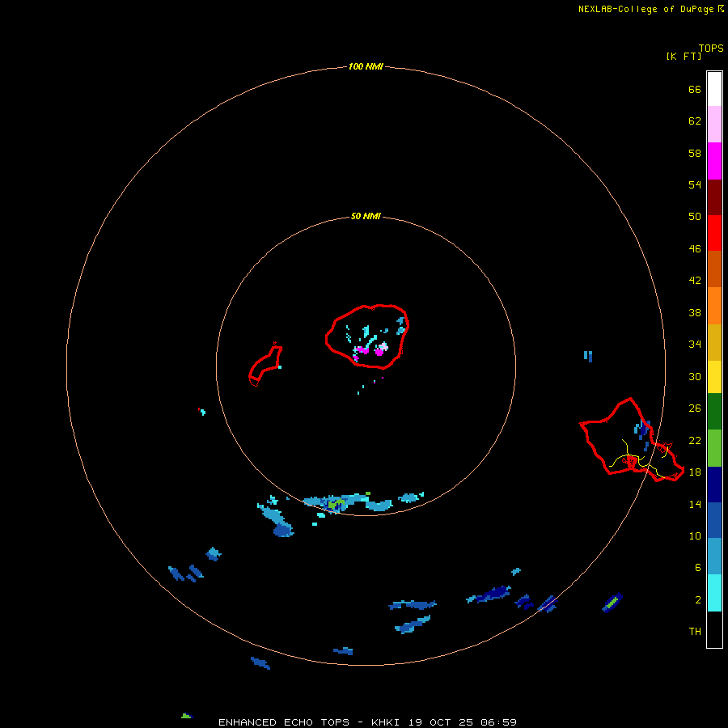This screenshot has width=728, height=728.
Task: Click the dark orange 46 legend swatch
Action: [714, 269]
